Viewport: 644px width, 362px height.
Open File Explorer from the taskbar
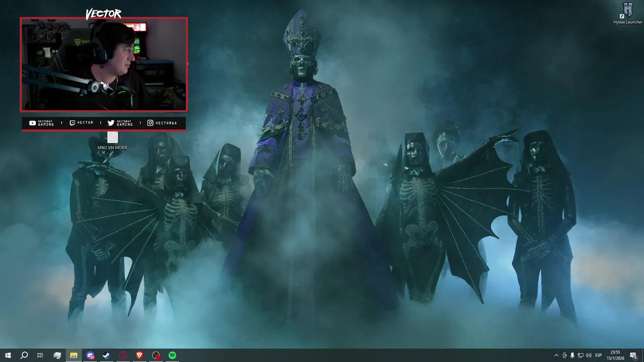point(73,355)
